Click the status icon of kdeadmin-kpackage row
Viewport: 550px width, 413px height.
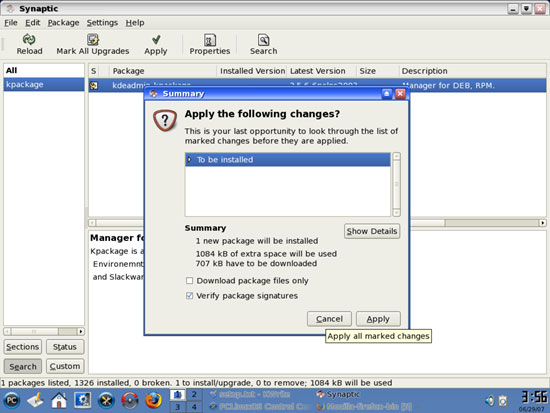(x=94, y=85)
